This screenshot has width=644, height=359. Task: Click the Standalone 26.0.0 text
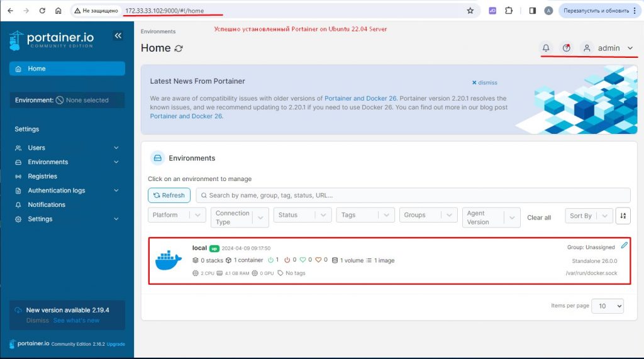coord(594,262)
